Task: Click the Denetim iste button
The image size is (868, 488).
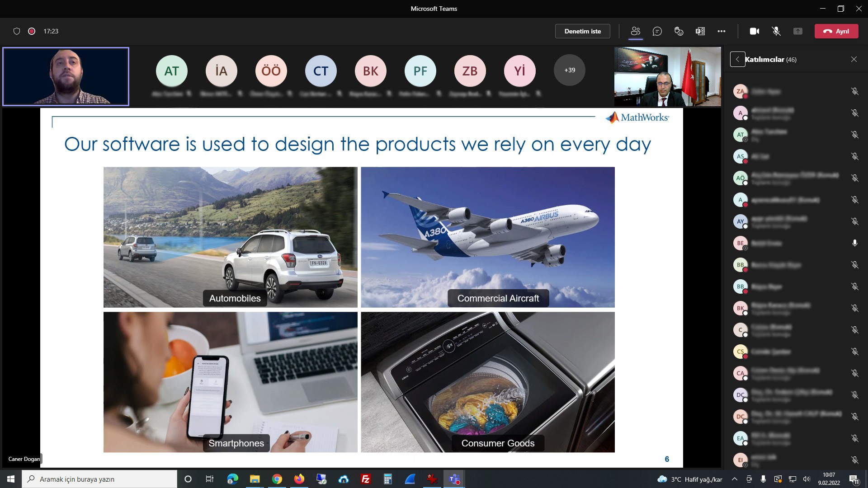Action: coord(583,31)
